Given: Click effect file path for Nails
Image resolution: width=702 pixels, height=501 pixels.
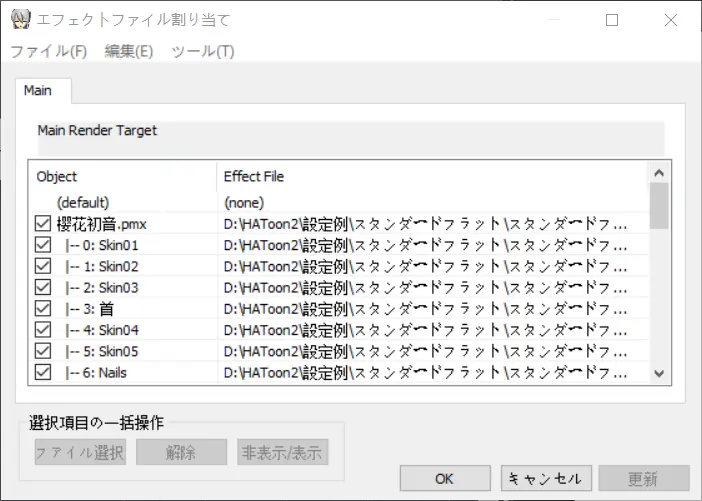Looking at the screenshot, I should click(x=425, y=372).
